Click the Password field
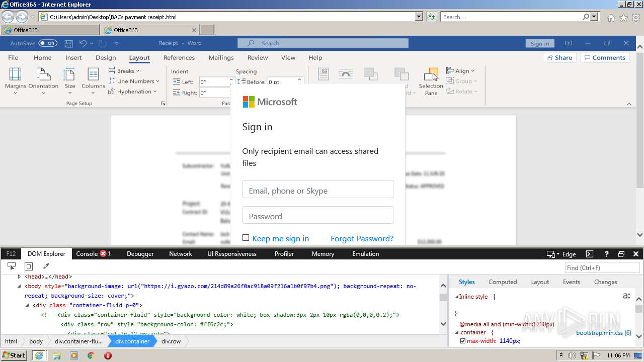Viewport: 644px width, 362px height. (318, 215)
